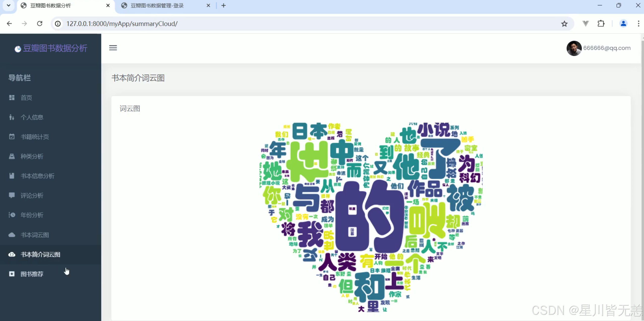Screen dimensions: 644x321
Task: Click the 书本词云图 cloud icon
Action: (x=12, y=235)
